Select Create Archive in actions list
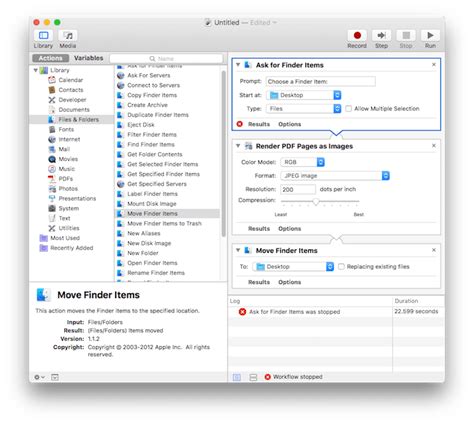This screenshot has width=474, height=424. [x=147, y=105]
